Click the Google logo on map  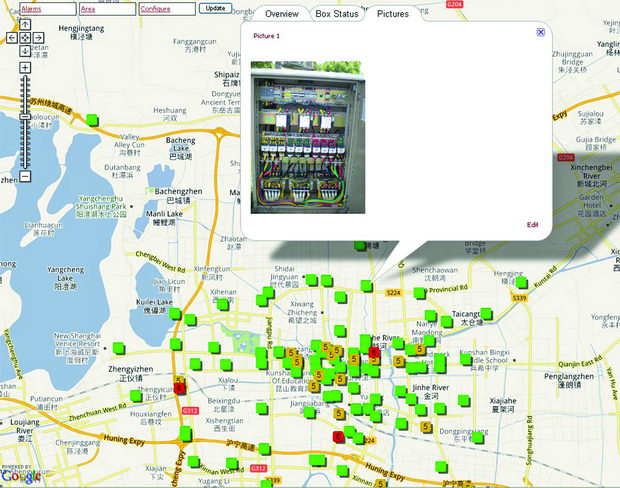coord(21,476)
